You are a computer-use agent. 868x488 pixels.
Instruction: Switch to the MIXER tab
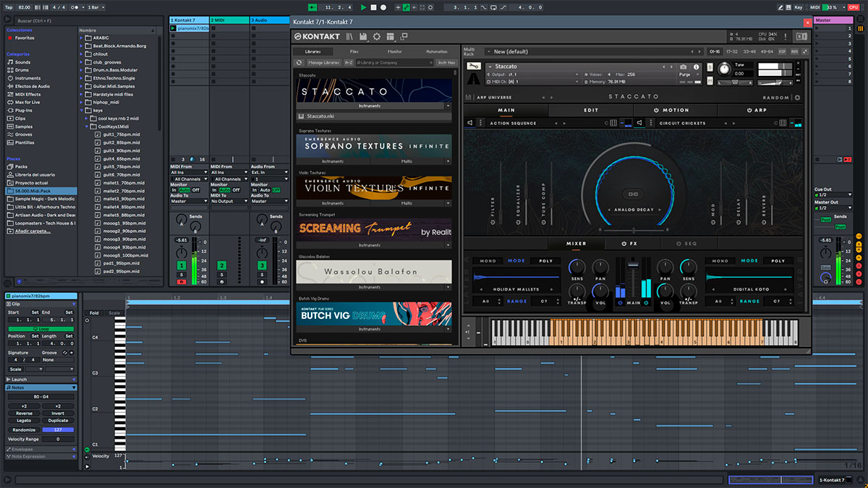click(576, 244)
